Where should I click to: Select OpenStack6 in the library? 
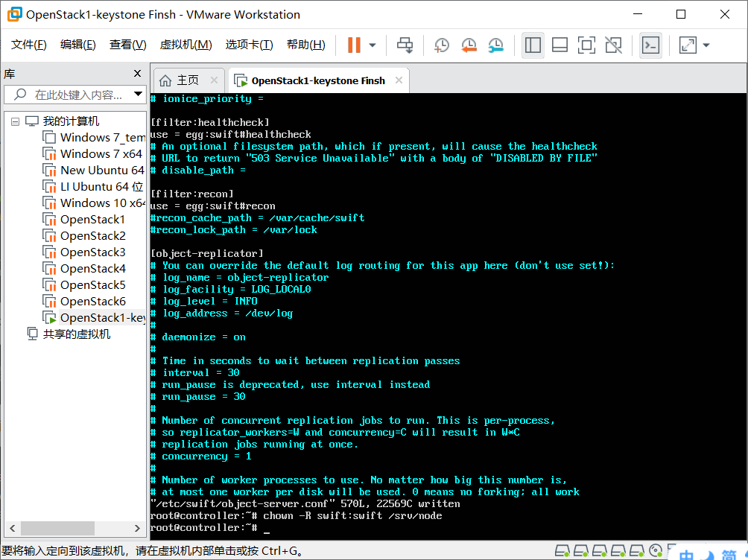tap(92, 302)
